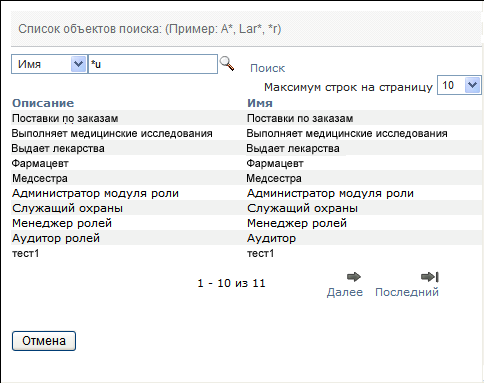
Task: Click the search text field containing *u
Action: pyautogui.click(x=153, y=64)
